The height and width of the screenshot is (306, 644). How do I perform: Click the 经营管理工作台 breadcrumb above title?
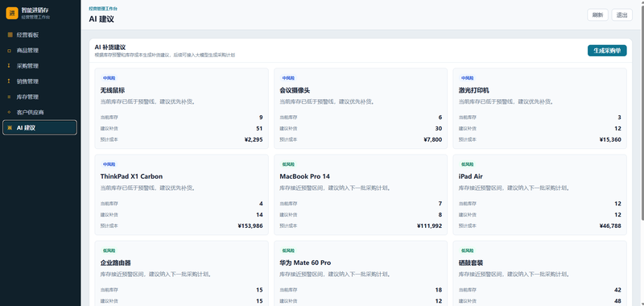(103, 9)
